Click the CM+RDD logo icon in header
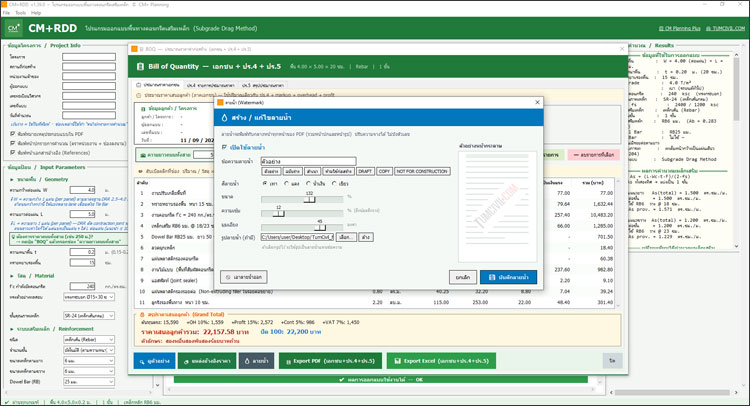The image size is (750, 406). point(13,29)
